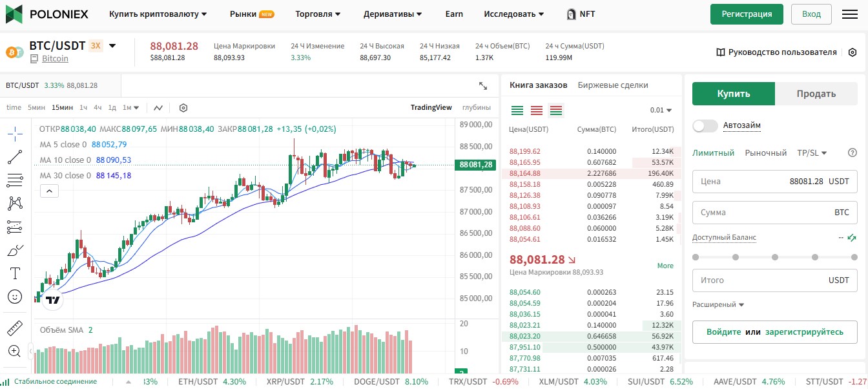Select the pattern drawing tool
Image resolution: width=868 pixels, height=389 pixels.
click(15, 204)
